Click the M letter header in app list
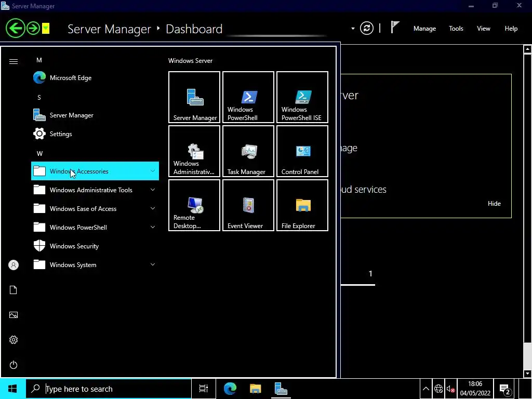Viewport: 532px width, 399px height. [x=39, y=60]
